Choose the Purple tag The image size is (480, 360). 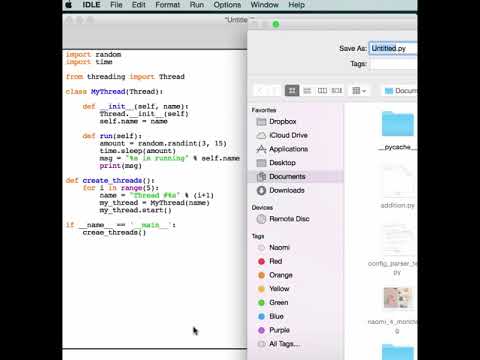pyautogui.click(x=279, y=330)
